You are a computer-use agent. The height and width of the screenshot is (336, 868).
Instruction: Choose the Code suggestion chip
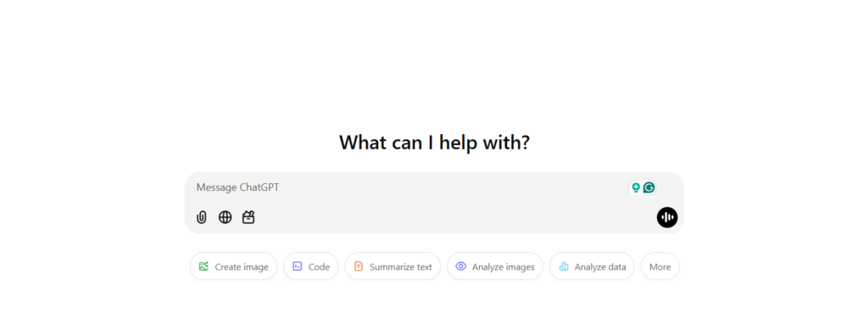pyautogui.click(x=310, y=266)
